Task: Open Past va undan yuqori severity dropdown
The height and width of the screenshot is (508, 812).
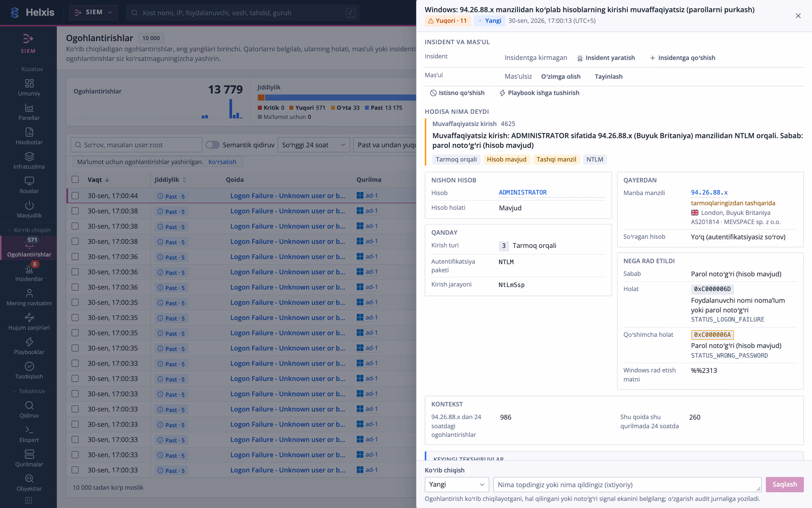Action: point(385,145)
